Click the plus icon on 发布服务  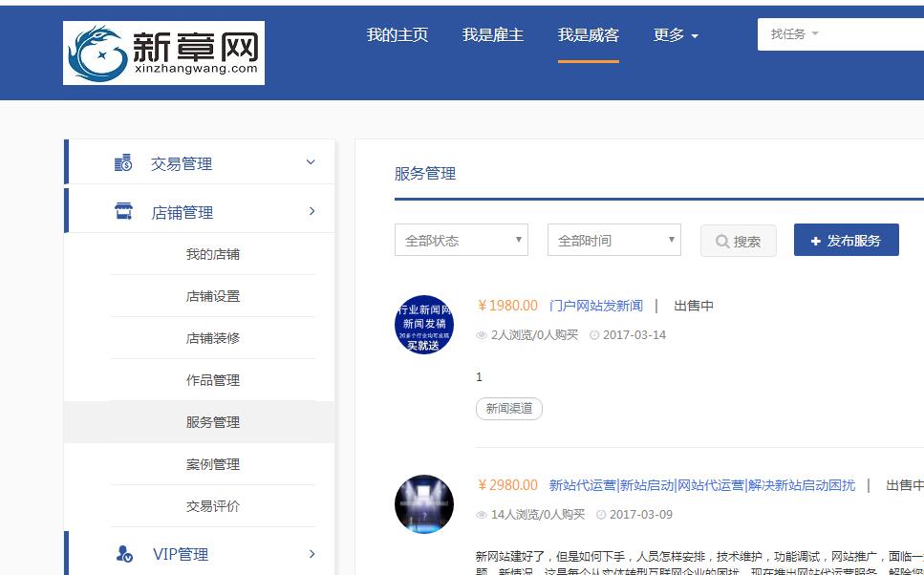click(816, 241)
